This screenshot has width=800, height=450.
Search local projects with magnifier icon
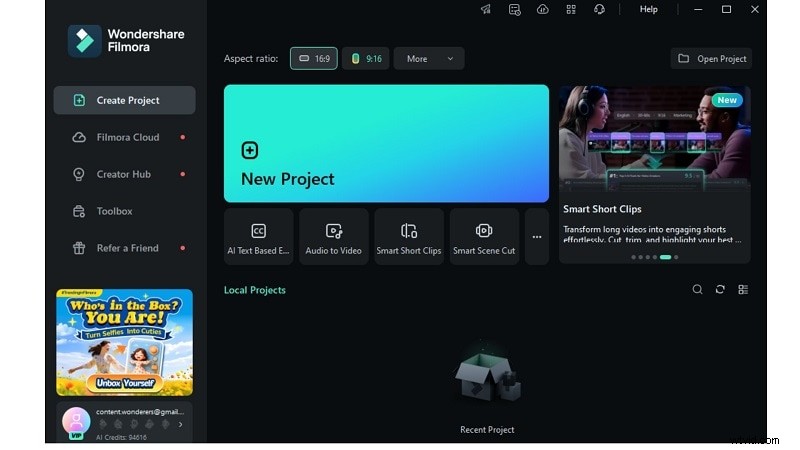click(x=697, y=290)
